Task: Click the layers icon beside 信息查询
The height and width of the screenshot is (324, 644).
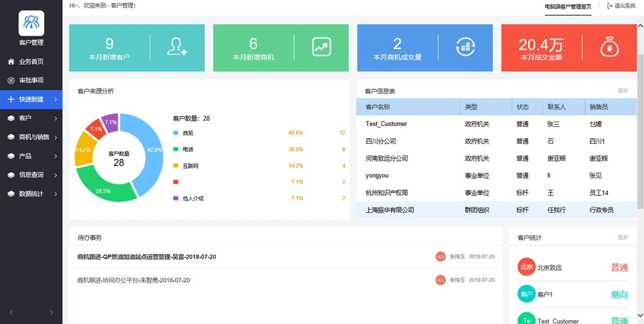Action: 11,175
